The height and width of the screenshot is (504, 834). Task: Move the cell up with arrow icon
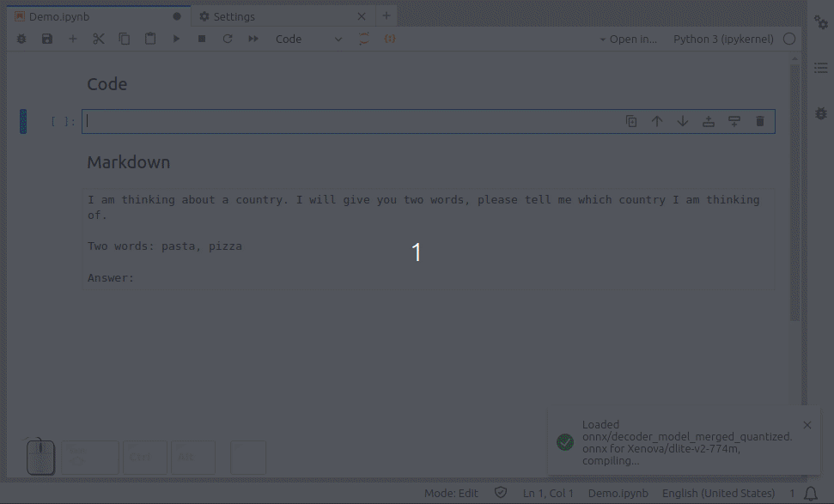point(657,121)
